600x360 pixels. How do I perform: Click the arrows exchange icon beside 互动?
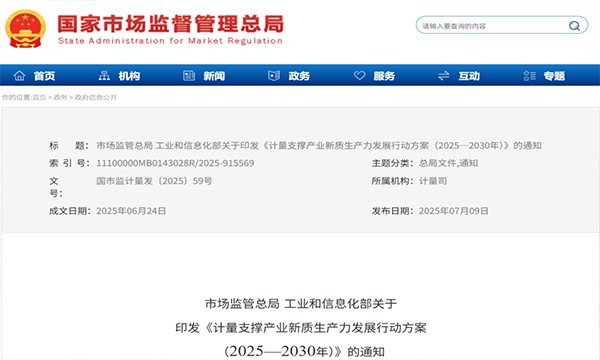coord(444,76)
